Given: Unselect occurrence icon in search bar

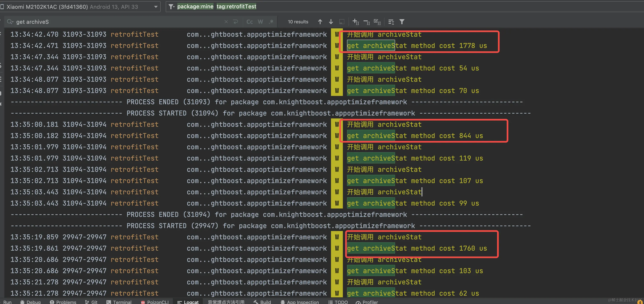Looking at the screenshot, I should tap(367, 22).
